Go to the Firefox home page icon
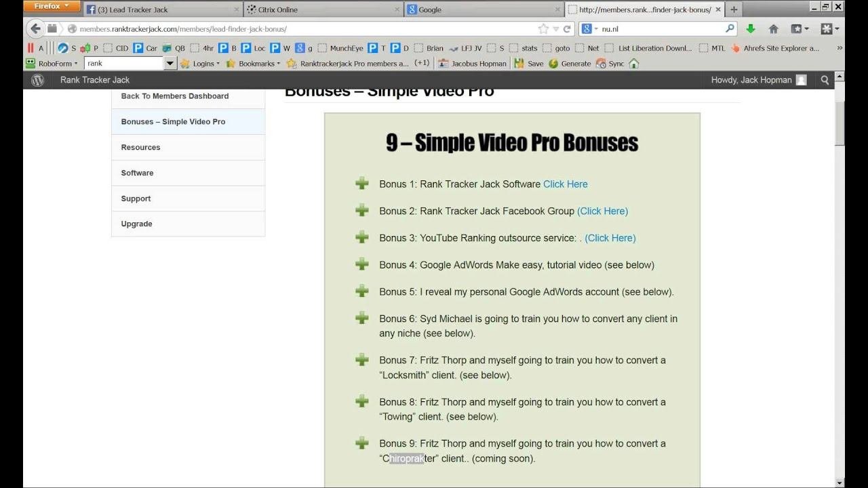868x488 pixels. click(773, 28)
